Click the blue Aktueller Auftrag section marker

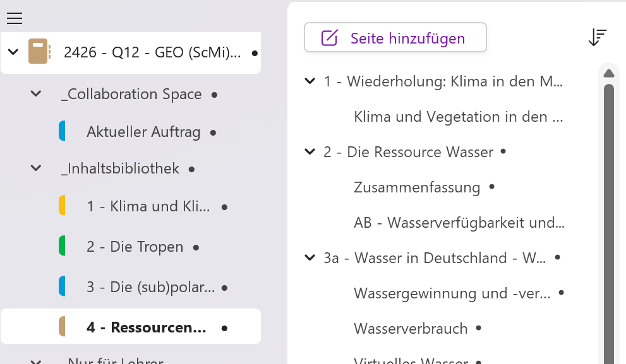tap(62, 131)
